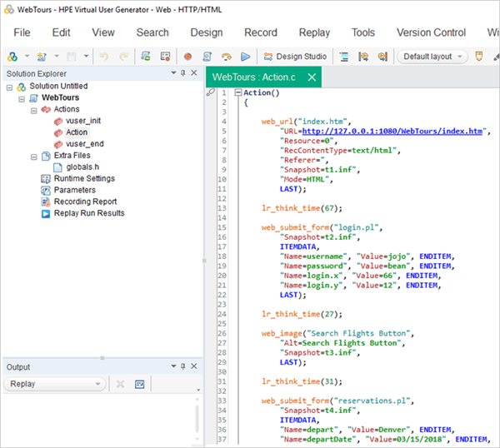Click the Output panel vertical scrollbar
This screenshot has width=500, height=448.
click(x=197, y=418)
